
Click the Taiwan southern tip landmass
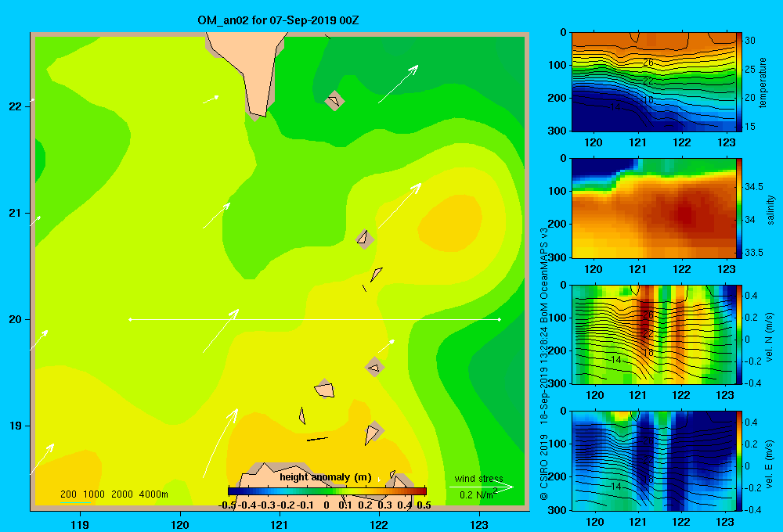pyautogui.click(x=248, y=70)
